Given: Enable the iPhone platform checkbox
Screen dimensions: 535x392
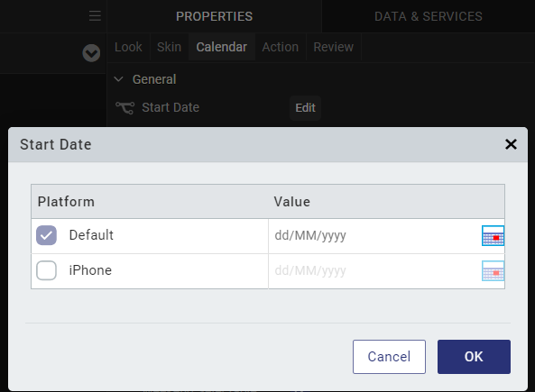Looking at the screenshot, I should click(x=46, y=270).
